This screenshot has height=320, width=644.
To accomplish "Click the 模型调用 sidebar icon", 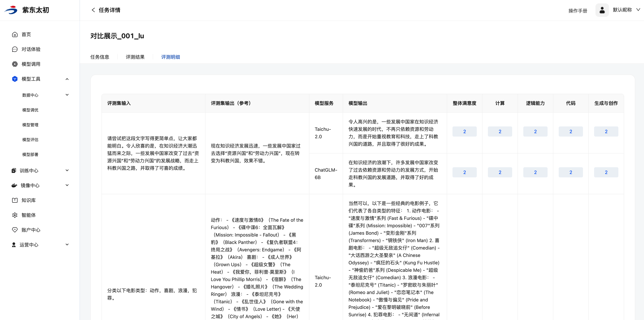I will pos(15,64).
